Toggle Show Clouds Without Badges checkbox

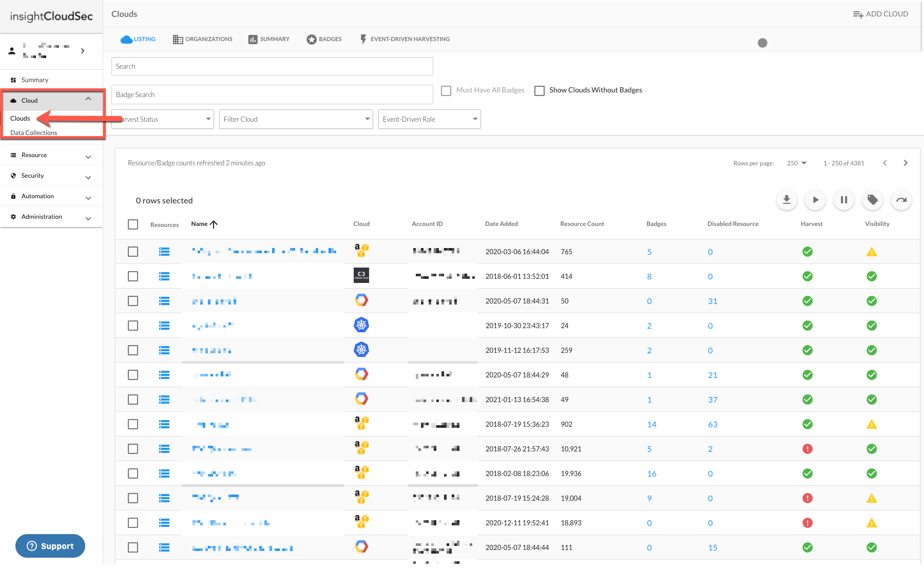point(540,90)
